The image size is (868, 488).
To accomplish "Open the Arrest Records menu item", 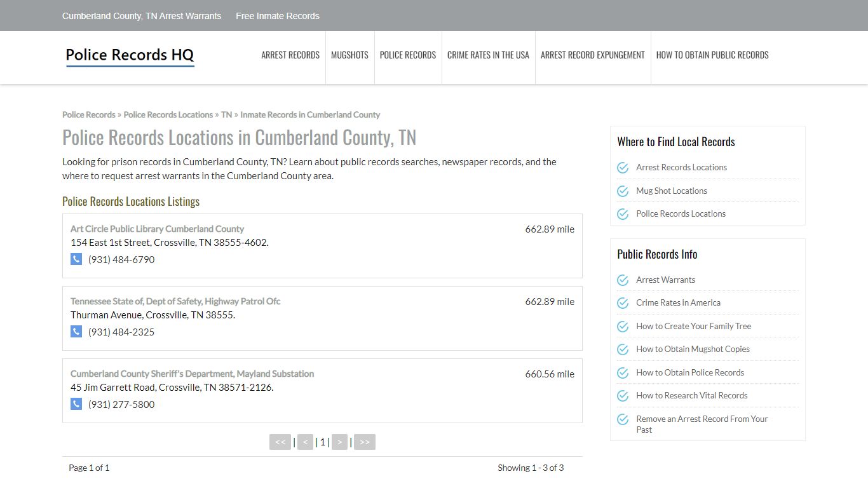I will (290, 55).
